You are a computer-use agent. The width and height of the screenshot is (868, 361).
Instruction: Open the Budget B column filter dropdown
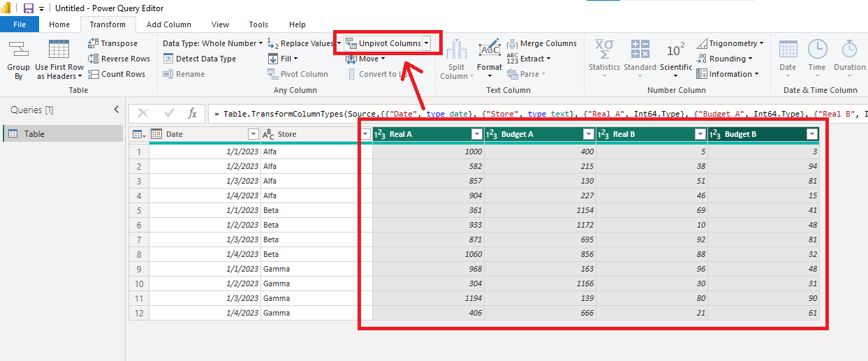click(x=811, y=134)
